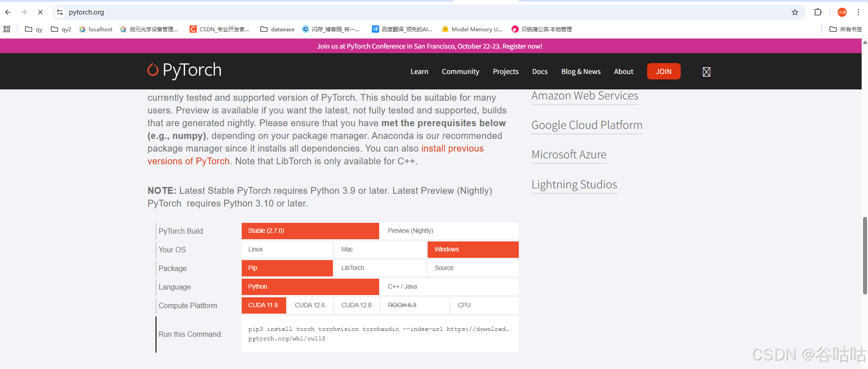The width and height of the screenshot is (868, 369).
Task: Click the search icon in PyTorch header
Action: pos(707,72)
